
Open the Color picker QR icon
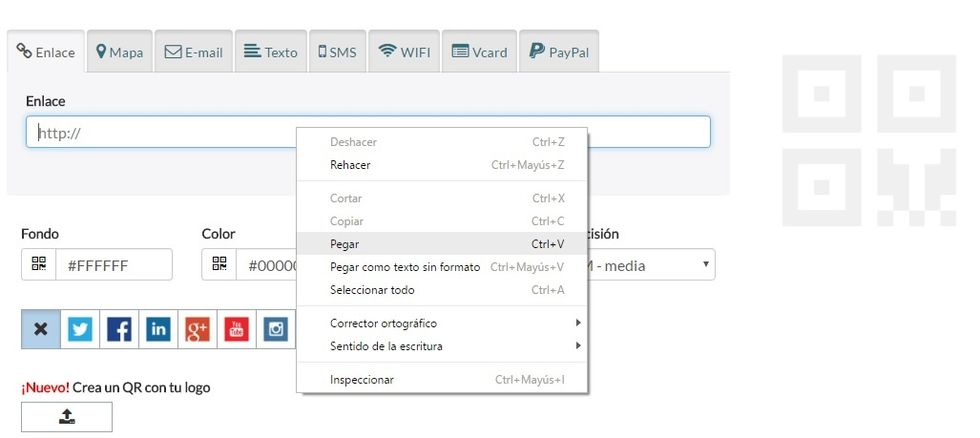pyautogui.click(x=219, y=265)
